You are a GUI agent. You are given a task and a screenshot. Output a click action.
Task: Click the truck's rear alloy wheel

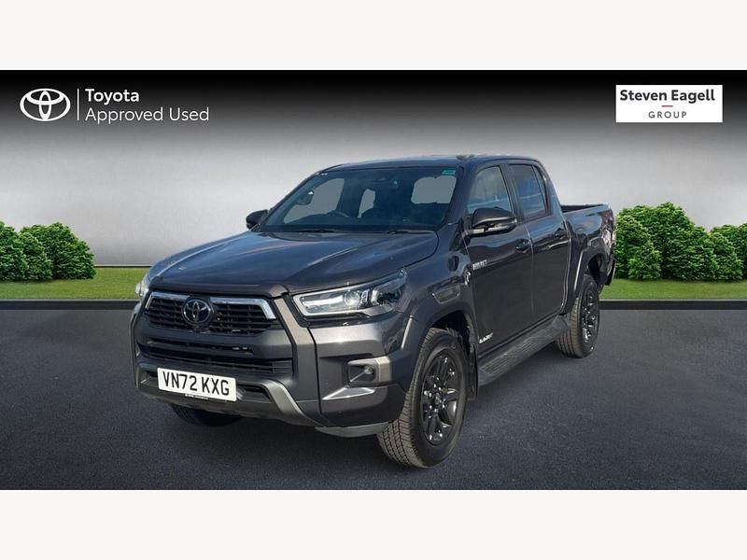(x=580, y=315)
